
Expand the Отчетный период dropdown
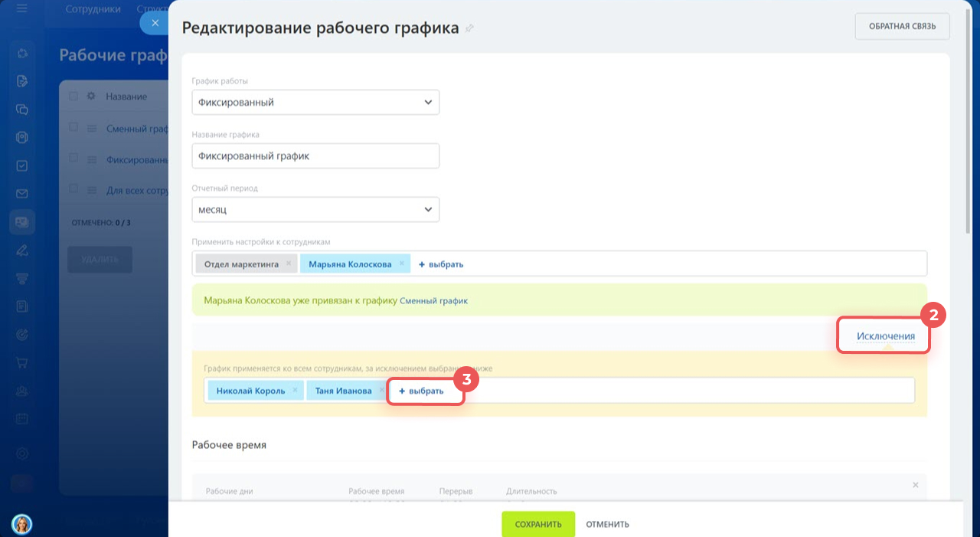tap(315, 209)
